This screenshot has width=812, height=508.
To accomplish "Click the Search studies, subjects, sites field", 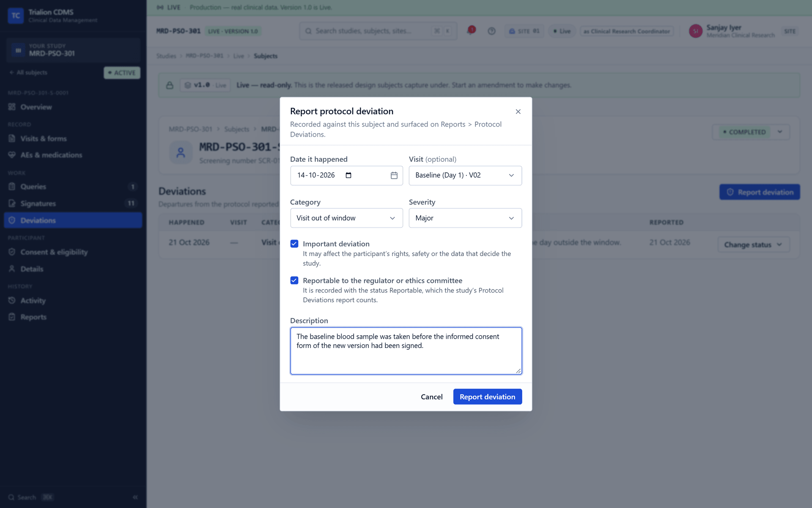I will 378,31.
